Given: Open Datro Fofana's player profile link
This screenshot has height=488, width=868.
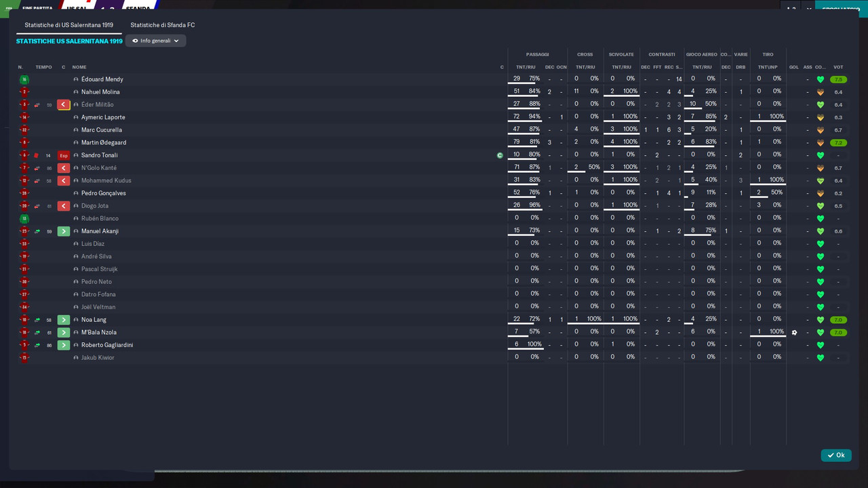Looking at the screenshot, I should (98, 295).
